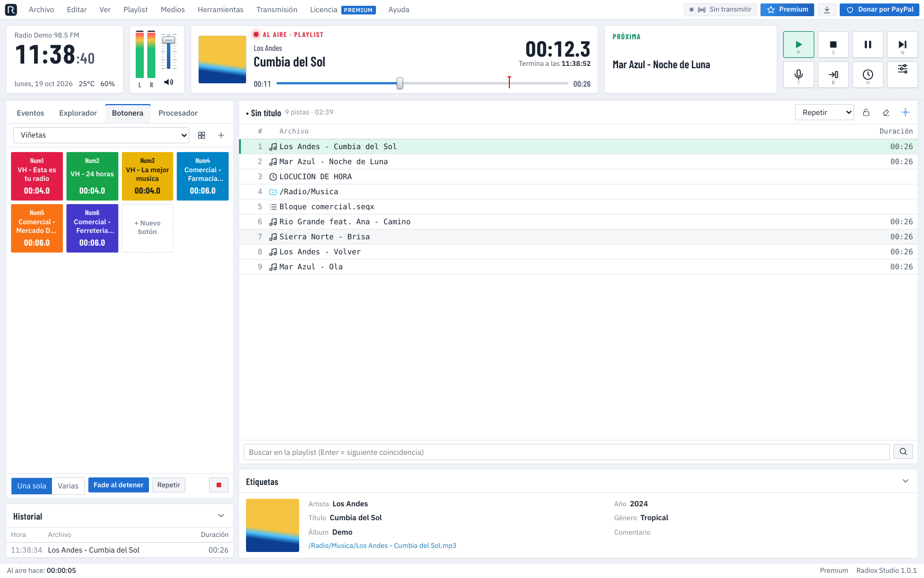Screen dimensions: 924x578
Task: Adjust the master volume fader
Action: pyautogui.click(x=169, y=40)
